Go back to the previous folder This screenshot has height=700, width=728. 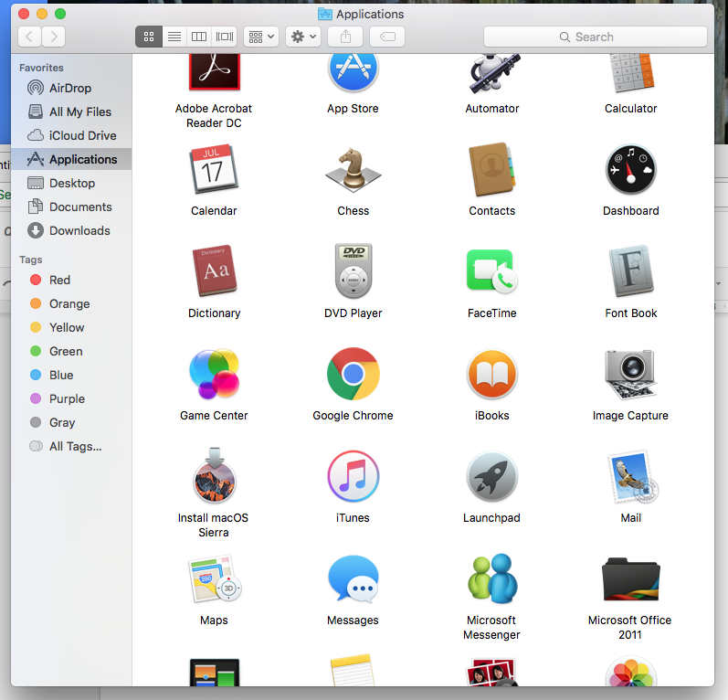[29, 37]
